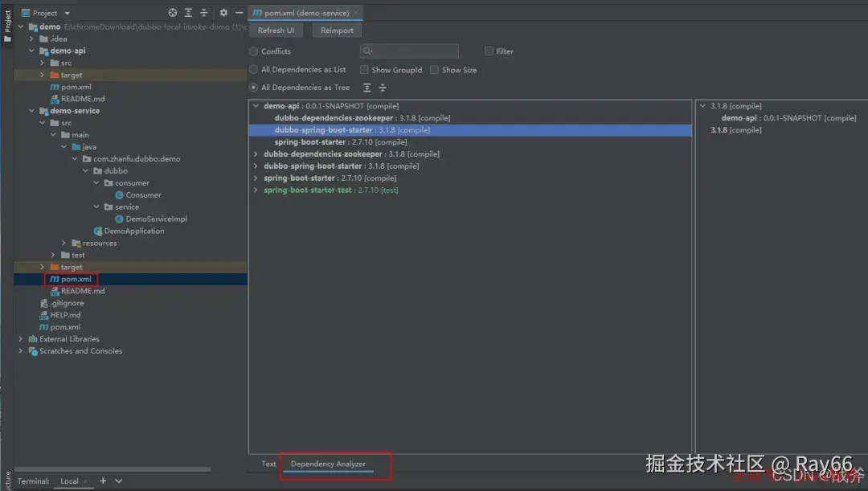The width and height of the screenshot is (868, 491).
Task: Click Maven icon of demo-api pom.xml
Action: (x=55, y=87)
